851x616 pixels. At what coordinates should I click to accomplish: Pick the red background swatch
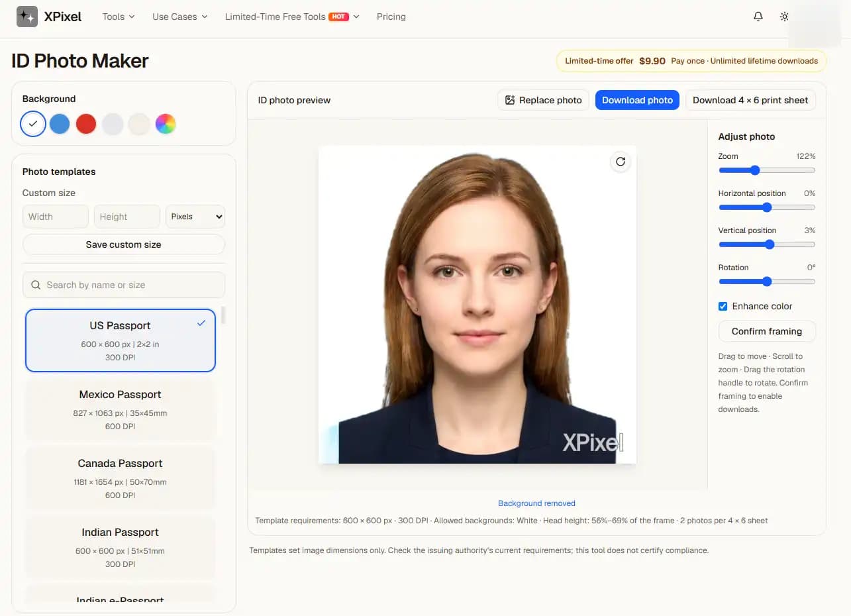point(86,124)
